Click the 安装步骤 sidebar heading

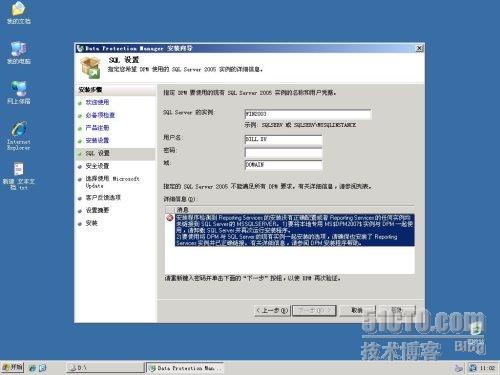pos(90,90)
